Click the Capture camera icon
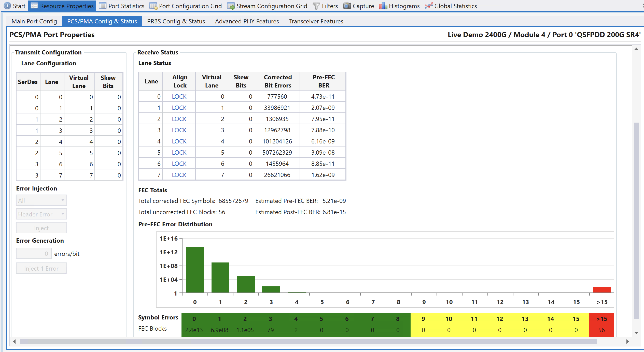The width and height of the screenshot is (644, 352). click(347, 6)
